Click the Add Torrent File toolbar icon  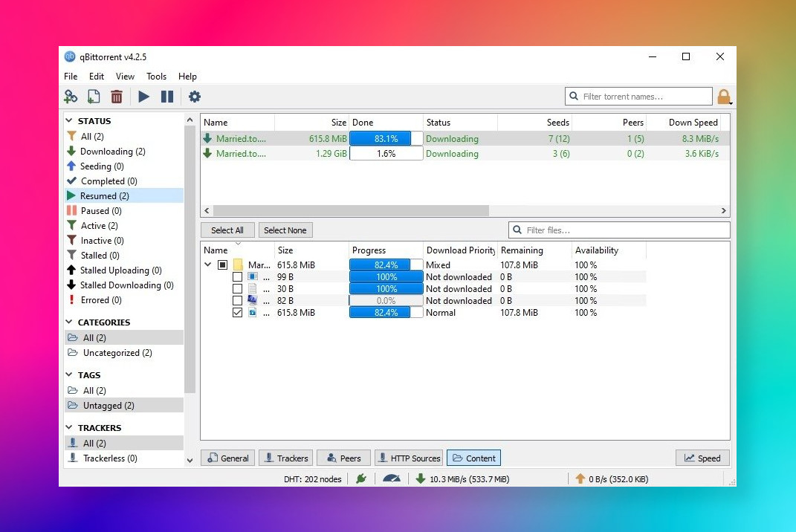94,97
